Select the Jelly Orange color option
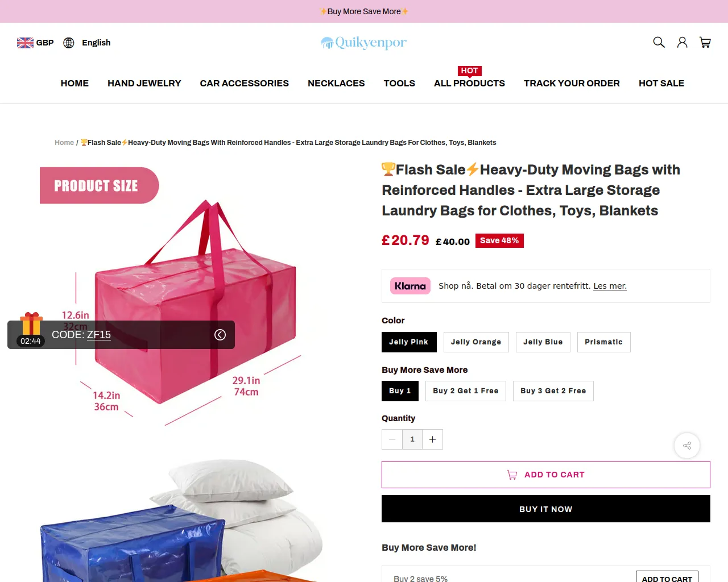The image size is (728, 582). click(x=476, y=342)
